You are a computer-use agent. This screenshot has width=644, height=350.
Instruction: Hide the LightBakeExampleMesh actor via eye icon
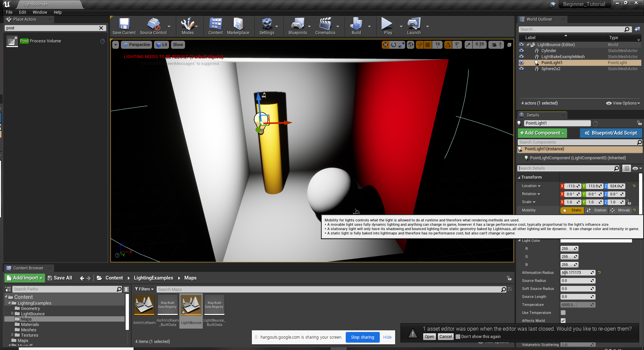[x=521, y=57]
